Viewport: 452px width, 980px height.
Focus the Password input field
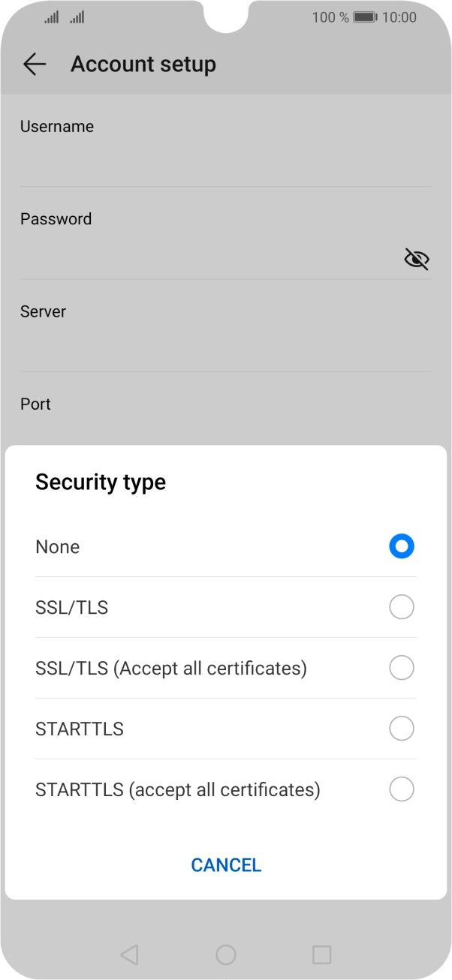click(x=203, y=258)
